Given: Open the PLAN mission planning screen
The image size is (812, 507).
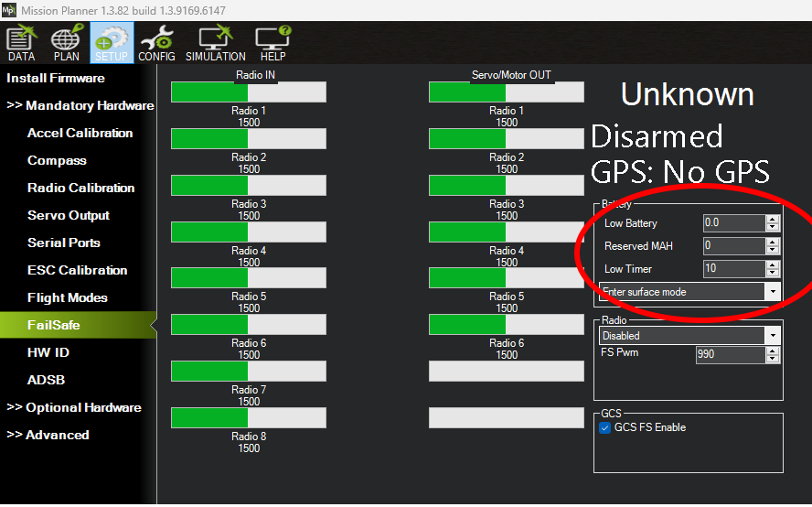Looking at the screenshot, I should pos(66,42).
